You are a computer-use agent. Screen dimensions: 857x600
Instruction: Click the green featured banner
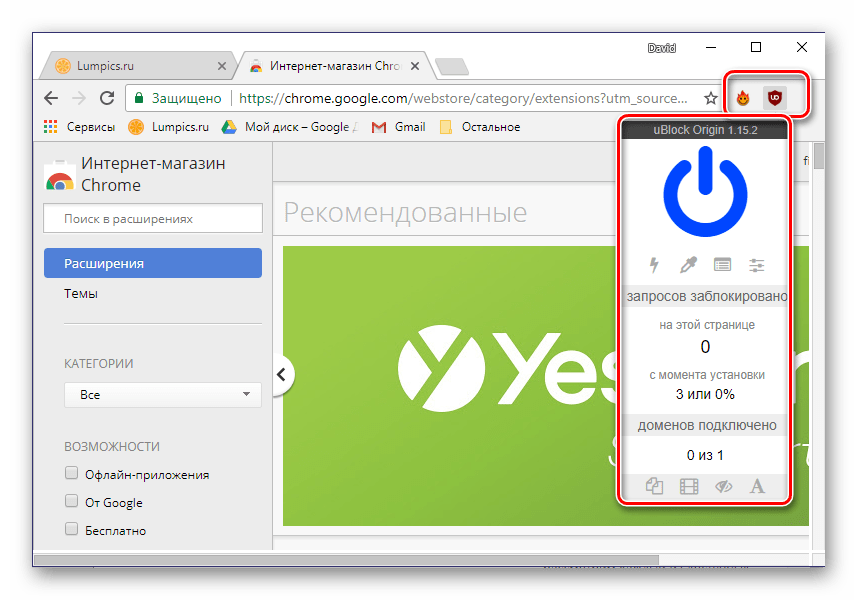coord(449,386)
